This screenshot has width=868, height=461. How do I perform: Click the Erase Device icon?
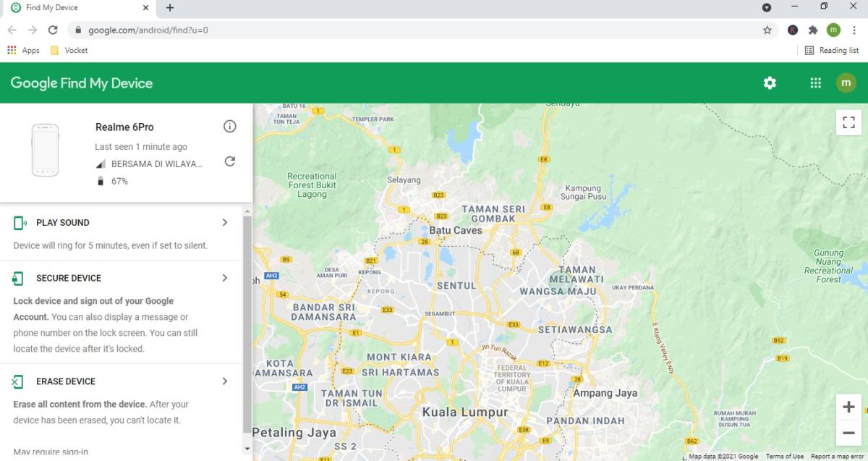click(x=18, y=381)
